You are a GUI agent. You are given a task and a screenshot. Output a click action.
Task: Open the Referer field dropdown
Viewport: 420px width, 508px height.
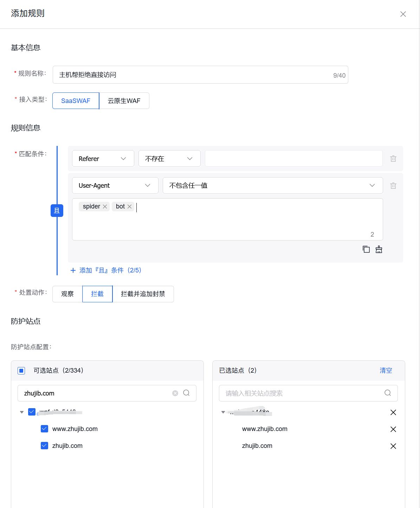tap(103, 159)
